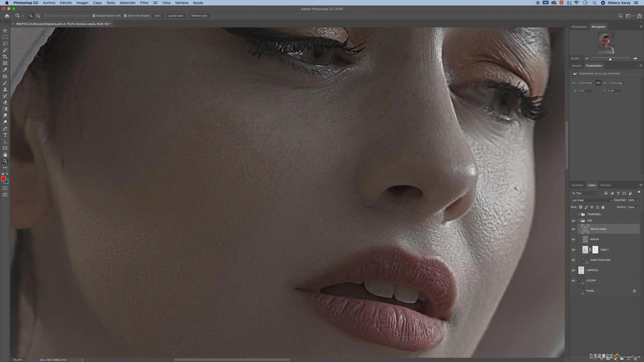Click the zoom out magnifier icon
The width and height of the screenshot is (644, 362).
pos(38,16)
